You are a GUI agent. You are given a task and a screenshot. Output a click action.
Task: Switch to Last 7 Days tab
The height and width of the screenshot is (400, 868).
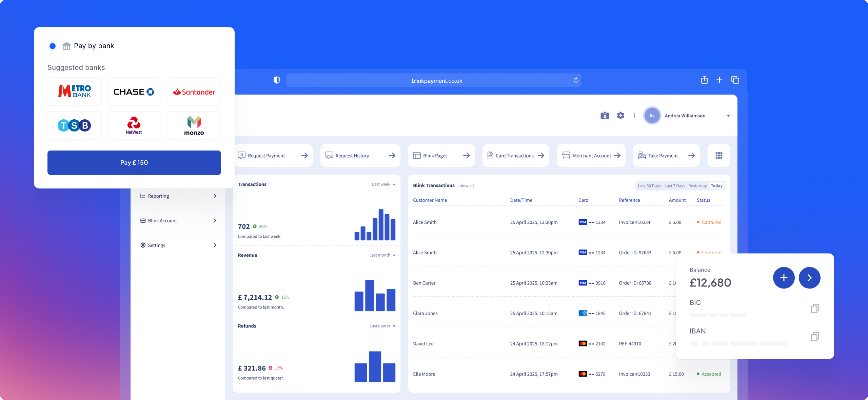(674, 186)
